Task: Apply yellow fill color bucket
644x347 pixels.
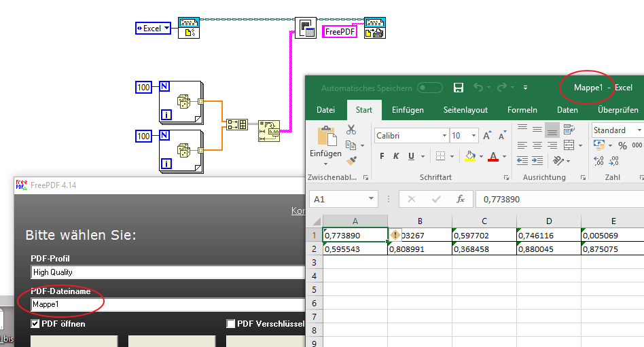Action: click(470, 156)
